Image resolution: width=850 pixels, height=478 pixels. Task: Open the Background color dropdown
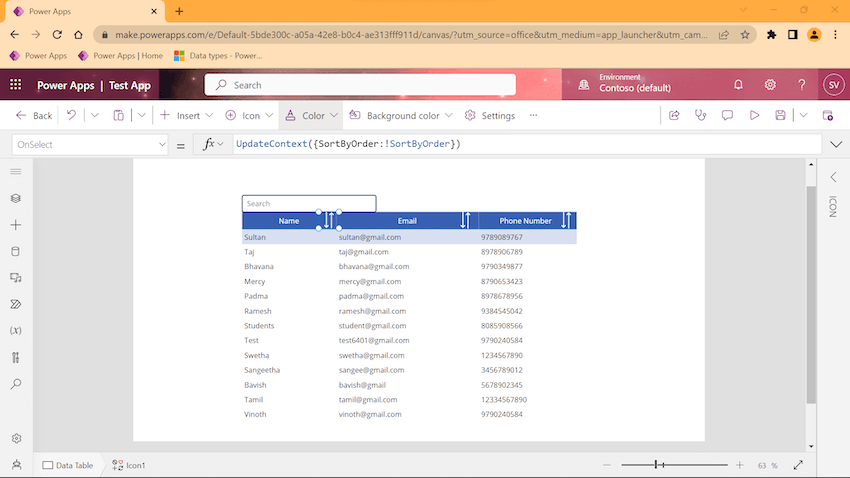tap(401, 115)
